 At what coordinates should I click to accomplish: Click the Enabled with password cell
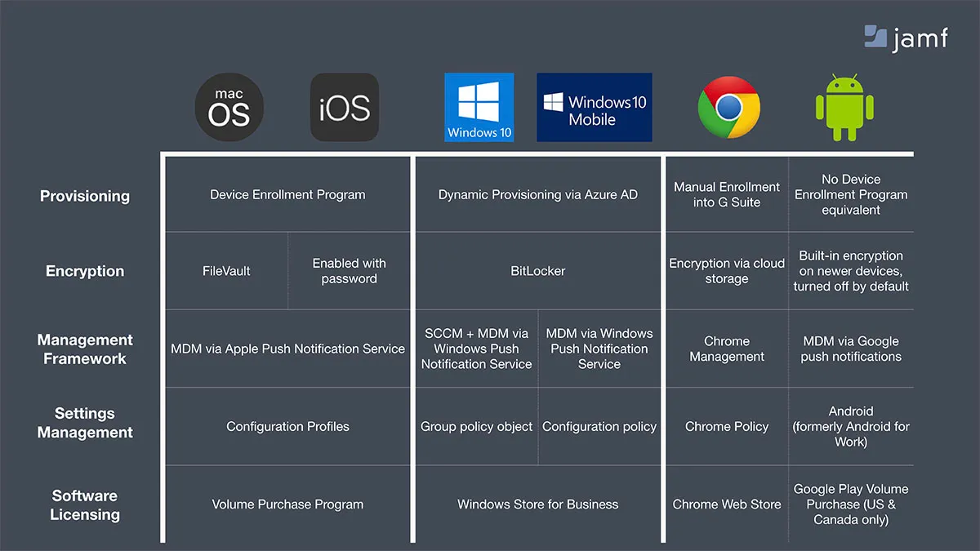[x=350, y=271]
